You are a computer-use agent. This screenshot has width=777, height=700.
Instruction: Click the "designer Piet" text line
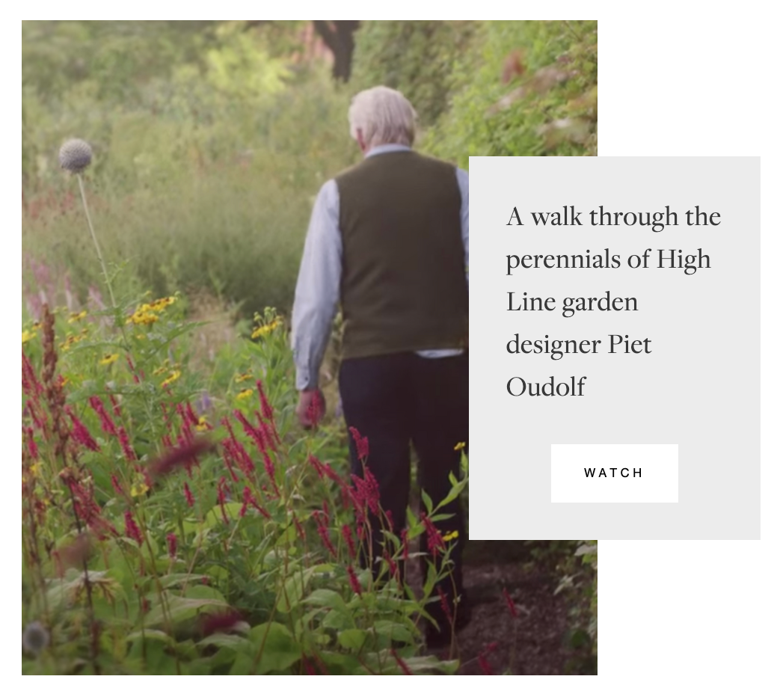pyautogui.click(x=579, y=344)
